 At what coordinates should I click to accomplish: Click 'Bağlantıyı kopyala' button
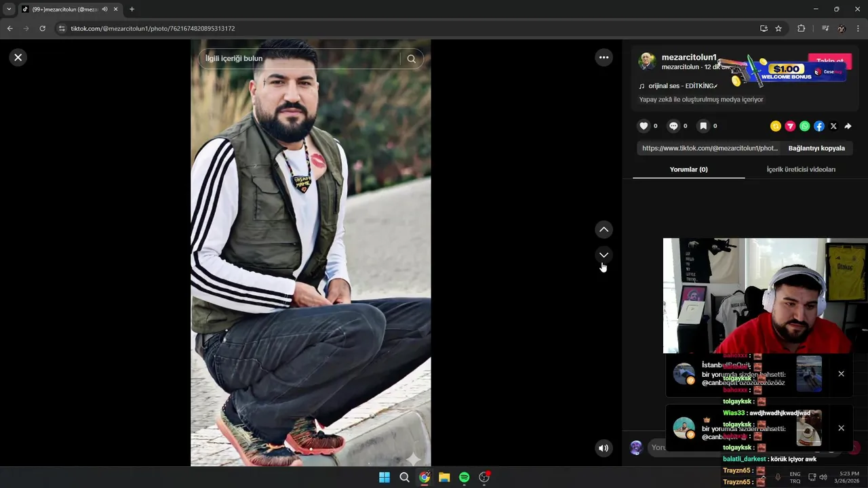click(816, 148)
